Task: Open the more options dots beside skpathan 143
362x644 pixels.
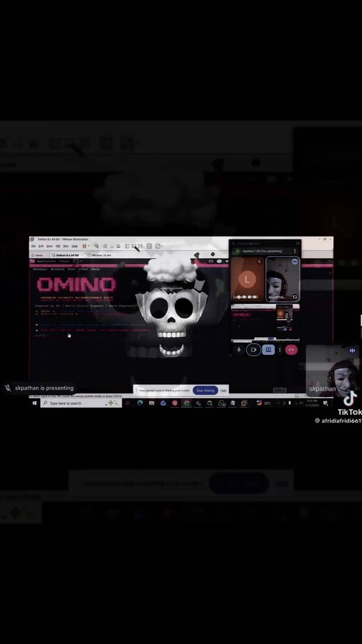Action: 295,251
